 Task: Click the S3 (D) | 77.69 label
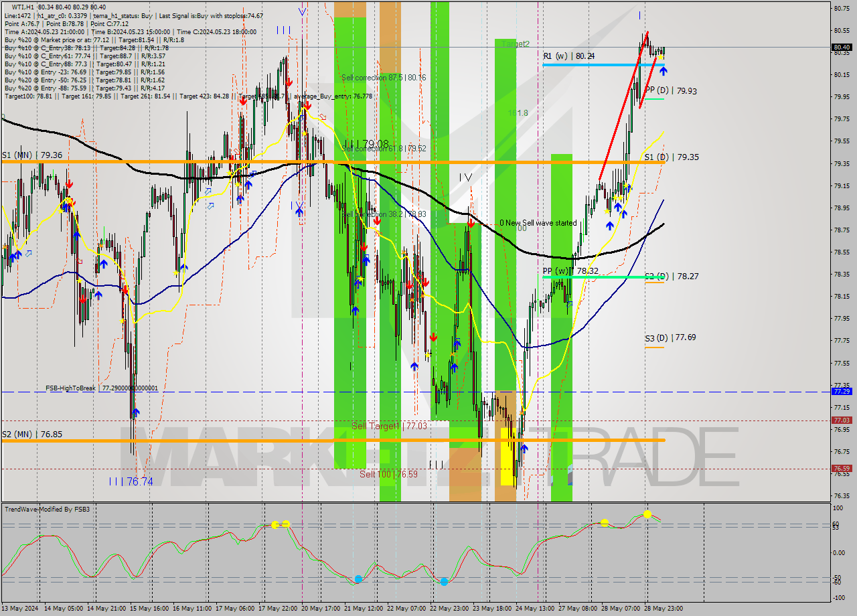(x=670, y=337)
